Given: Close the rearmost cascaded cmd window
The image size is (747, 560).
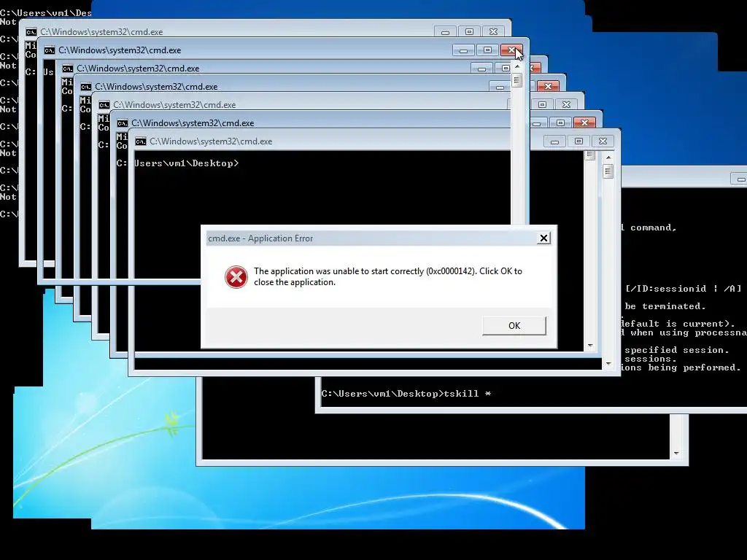Looking at the screenshot, I should click(494, 32).
